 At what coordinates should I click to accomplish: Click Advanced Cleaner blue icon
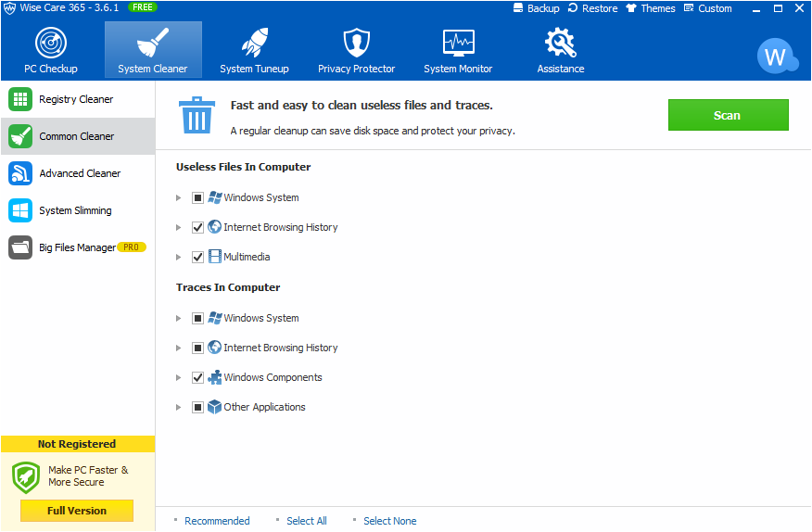point(20,173)
